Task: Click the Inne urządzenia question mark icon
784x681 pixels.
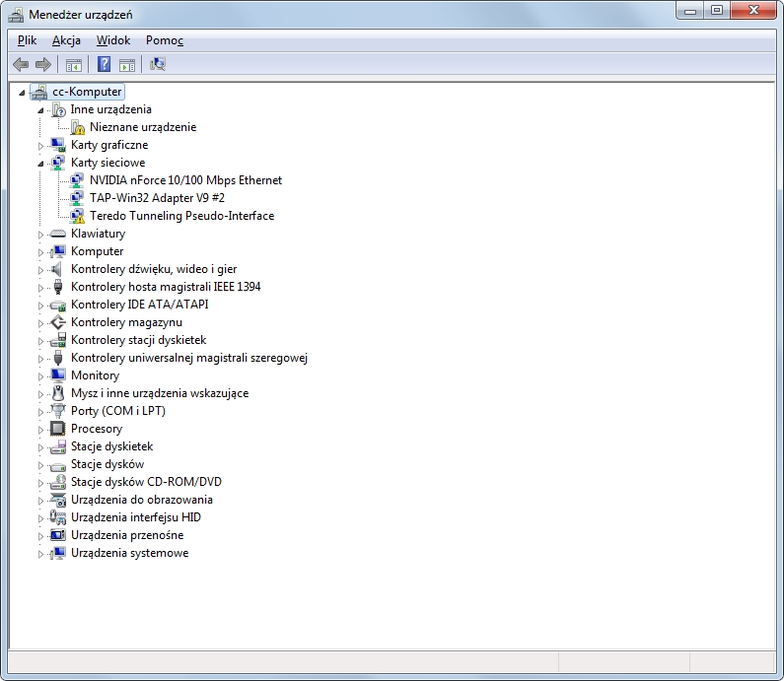Action: [x=58, y=109]
